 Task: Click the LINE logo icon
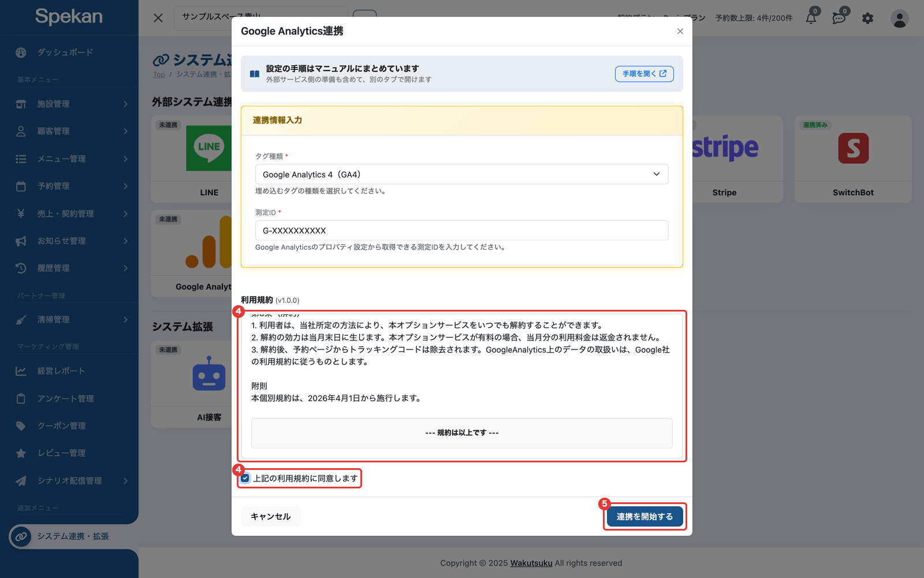pos(209,149)
